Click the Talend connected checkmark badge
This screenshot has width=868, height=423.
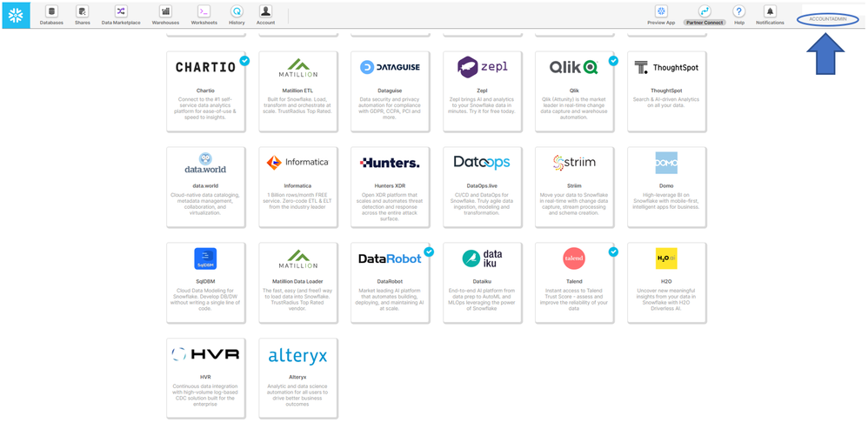pyautogui.click(x=613, y=252)
